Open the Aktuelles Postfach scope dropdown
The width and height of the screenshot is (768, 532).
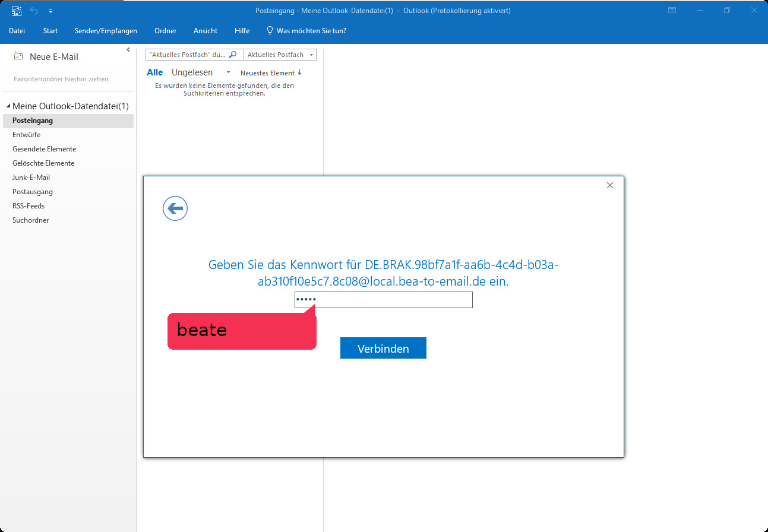pyautogui.click(x=280, y=55)
